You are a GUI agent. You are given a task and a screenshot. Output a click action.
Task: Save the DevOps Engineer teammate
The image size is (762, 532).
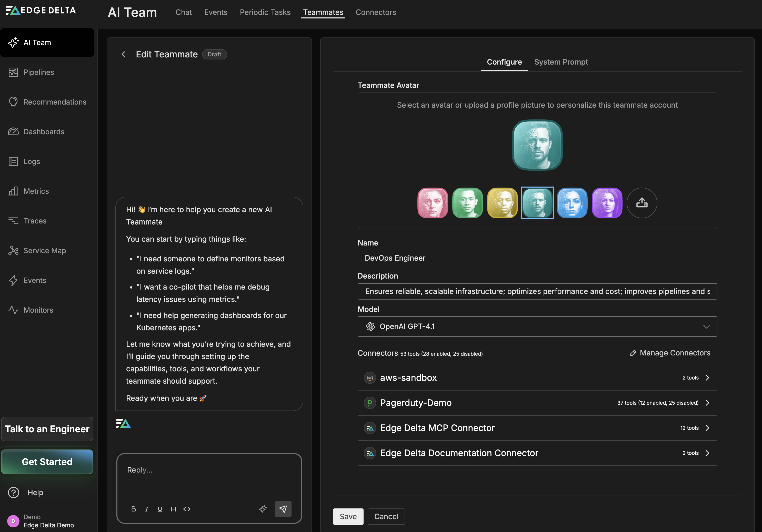pos(348,516)
